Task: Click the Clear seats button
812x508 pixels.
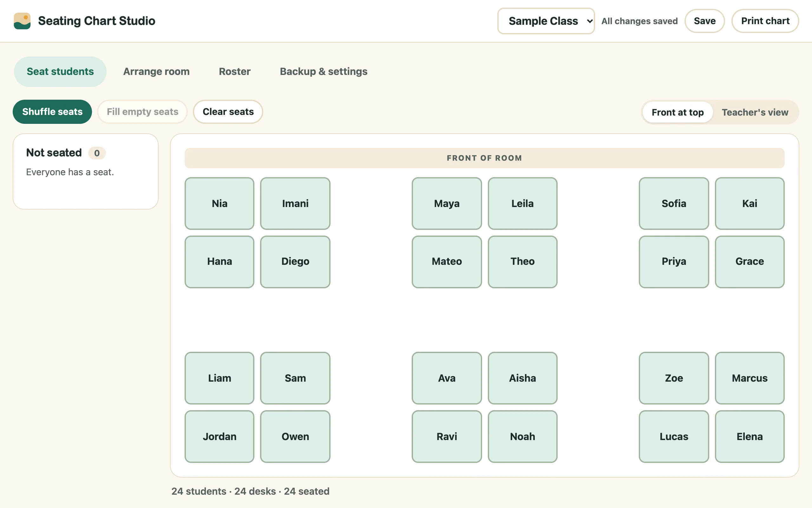Action: click(228, 111)
